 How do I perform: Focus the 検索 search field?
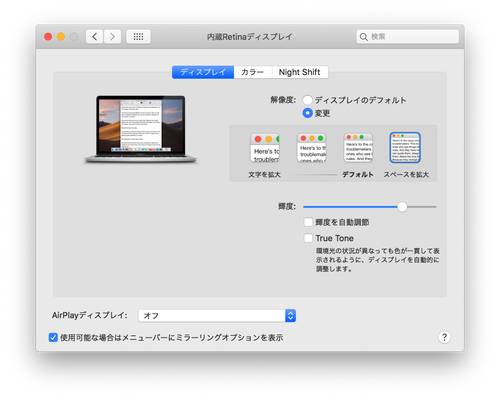point(407,37)
